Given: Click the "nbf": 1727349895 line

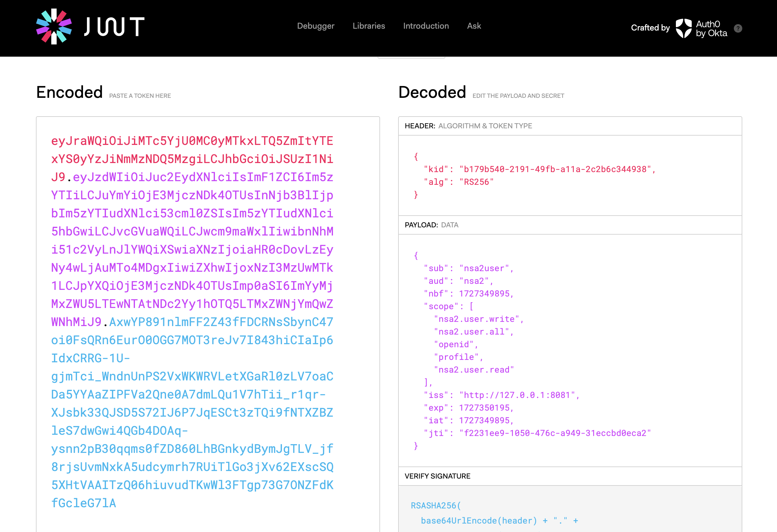Looking at the screenshot, I should click(x=468, y=293).
